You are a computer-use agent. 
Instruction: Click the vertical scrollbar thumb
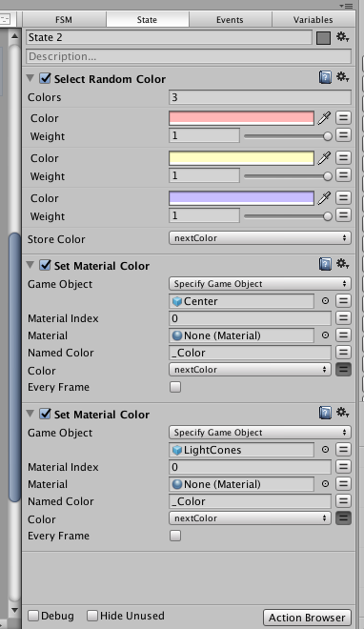[x=14, y=367]
